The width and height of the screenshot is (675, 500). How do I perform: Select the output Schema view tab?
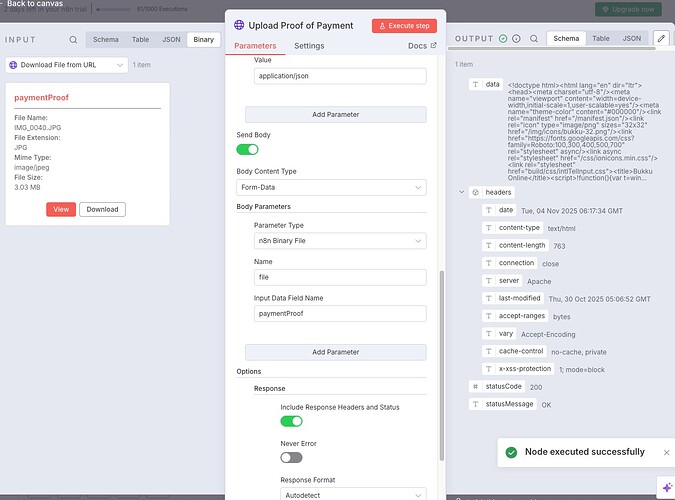tap(566, 38)
